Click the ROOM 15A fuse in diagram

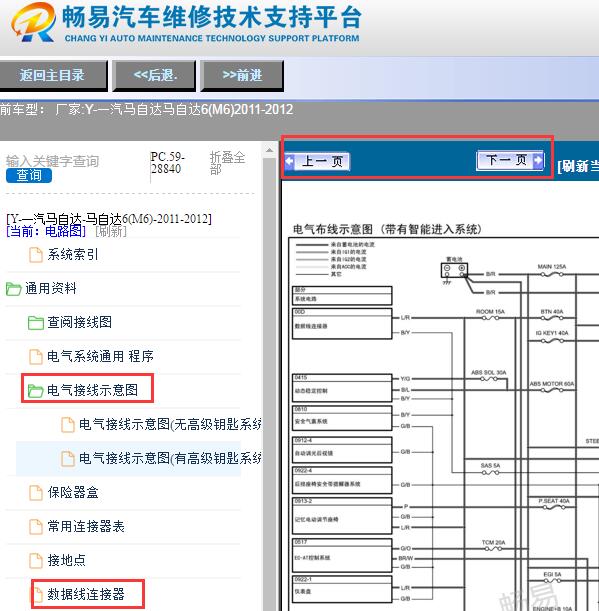490,314
